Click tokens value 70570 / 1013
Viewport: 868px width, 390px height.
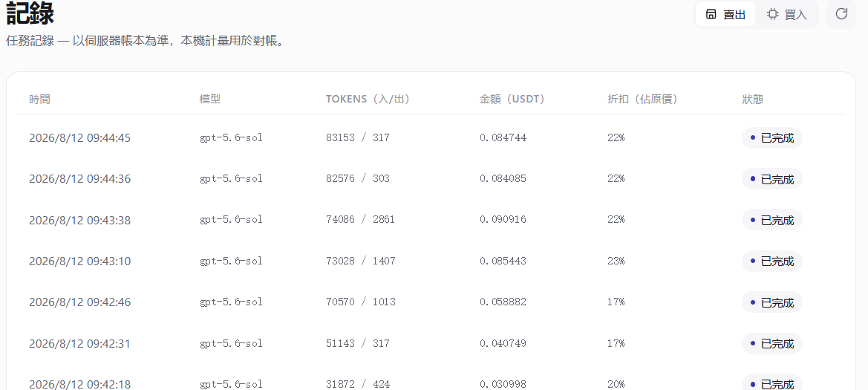click(x=360, y=302)
